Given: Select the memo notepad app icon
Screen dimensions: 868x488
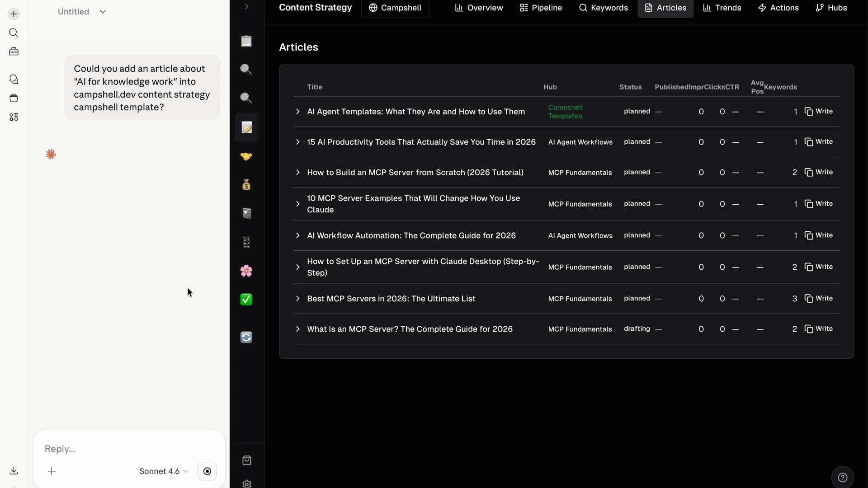Looking at the screenshot, I should point(246,128).
